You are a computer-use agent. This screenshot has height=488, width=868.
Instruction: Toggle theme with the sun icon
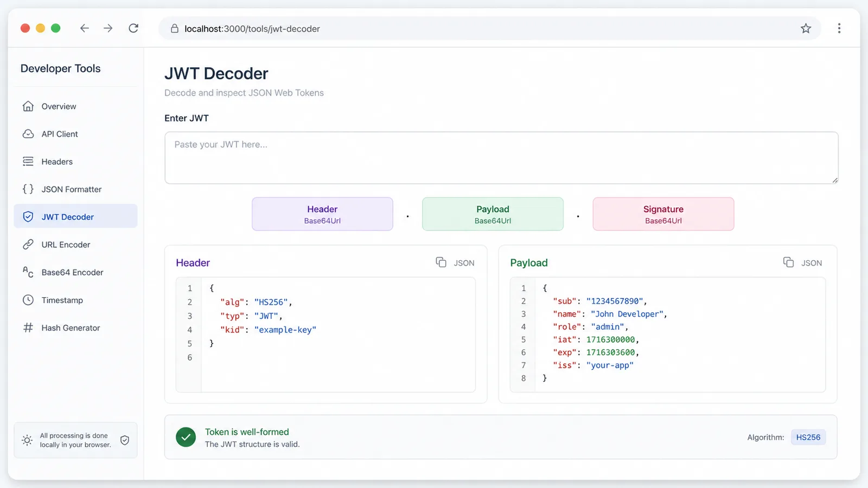[27, 440]
